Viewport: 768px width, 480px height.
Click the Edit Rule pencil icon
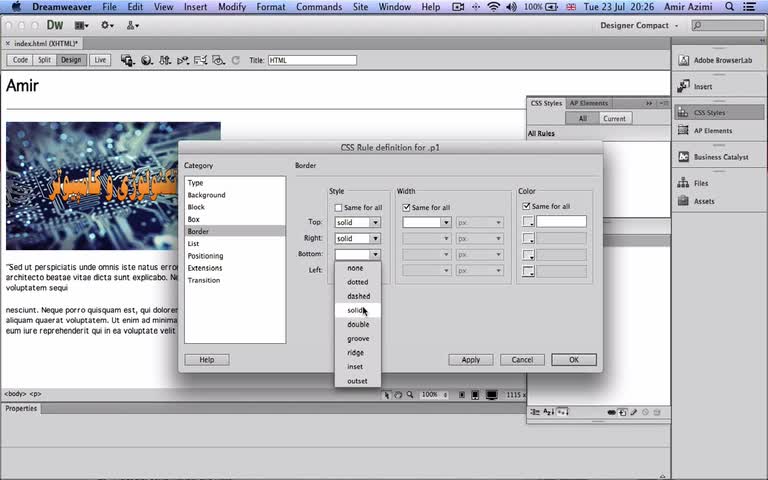click(634, 412)
